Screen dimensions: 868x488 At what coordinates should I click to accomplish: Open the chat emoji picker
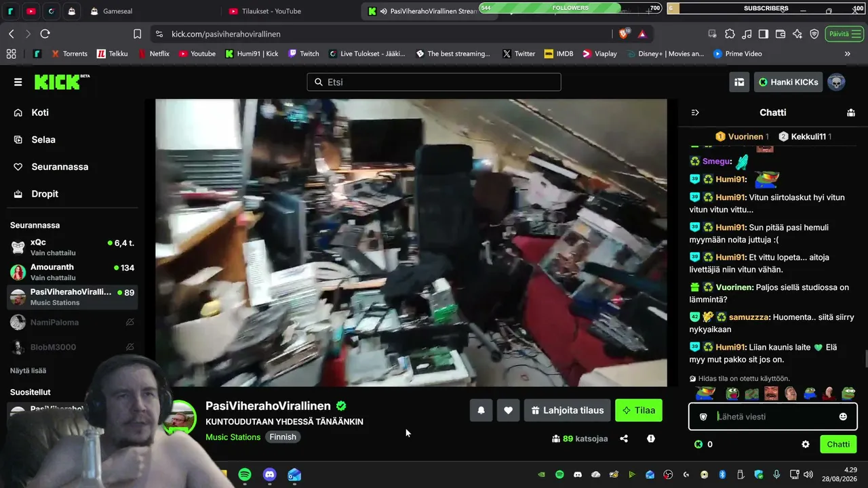(x=843, y=416)
